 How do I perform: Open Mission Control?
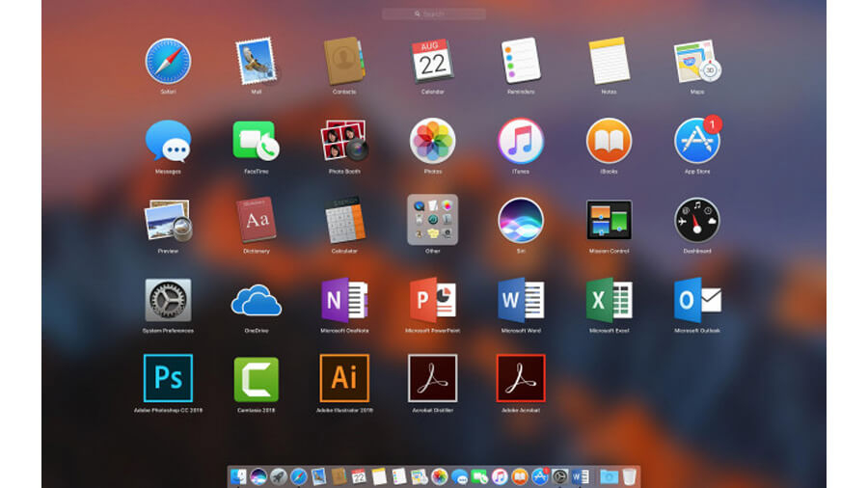click(x=610, y=220)
